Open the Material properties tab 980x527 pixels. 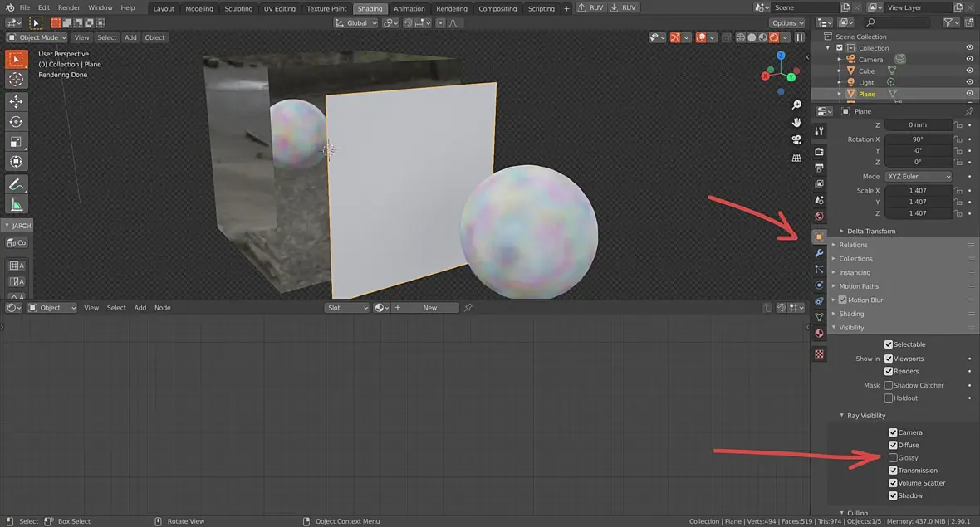(x=819, y=334)
